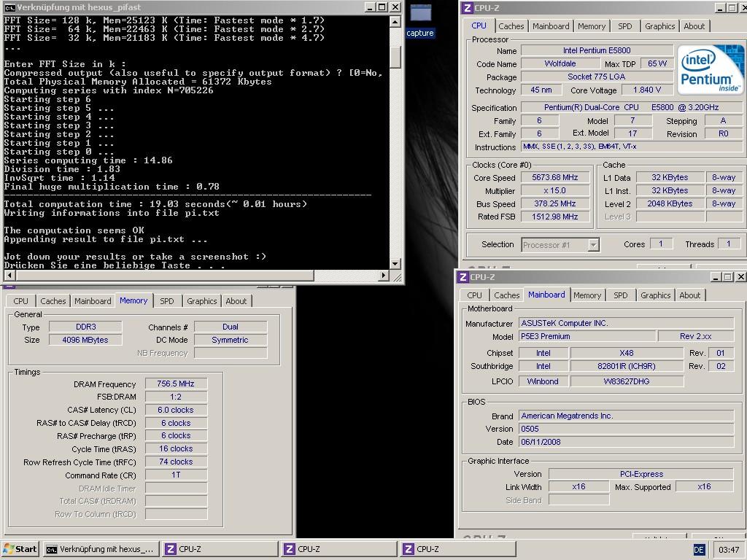The width and height of the screenshot is (747, 560).
Task: Select Memory tab in Mainboard CPU-Z window
Action: click(587, 295)
